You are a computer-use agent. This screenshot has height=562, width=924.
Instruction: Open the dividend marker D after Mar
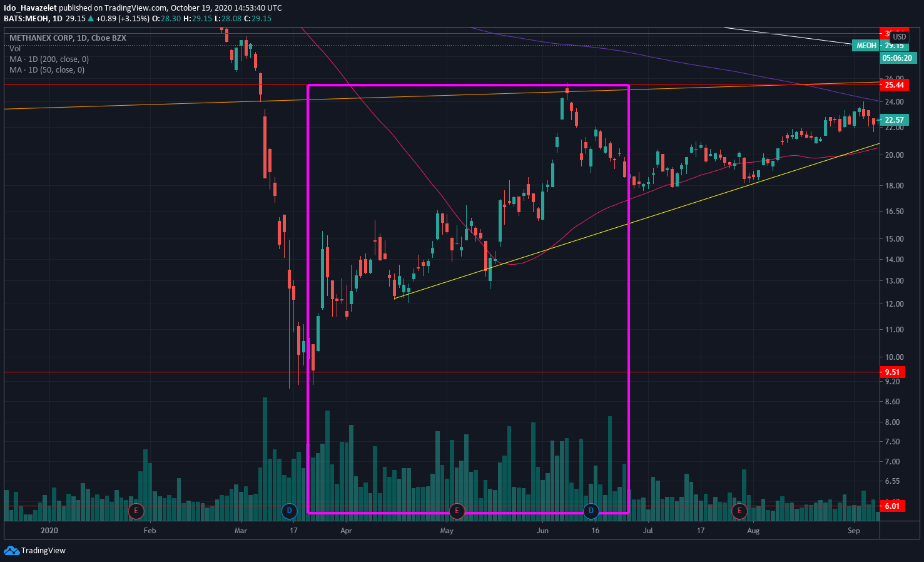289,511
